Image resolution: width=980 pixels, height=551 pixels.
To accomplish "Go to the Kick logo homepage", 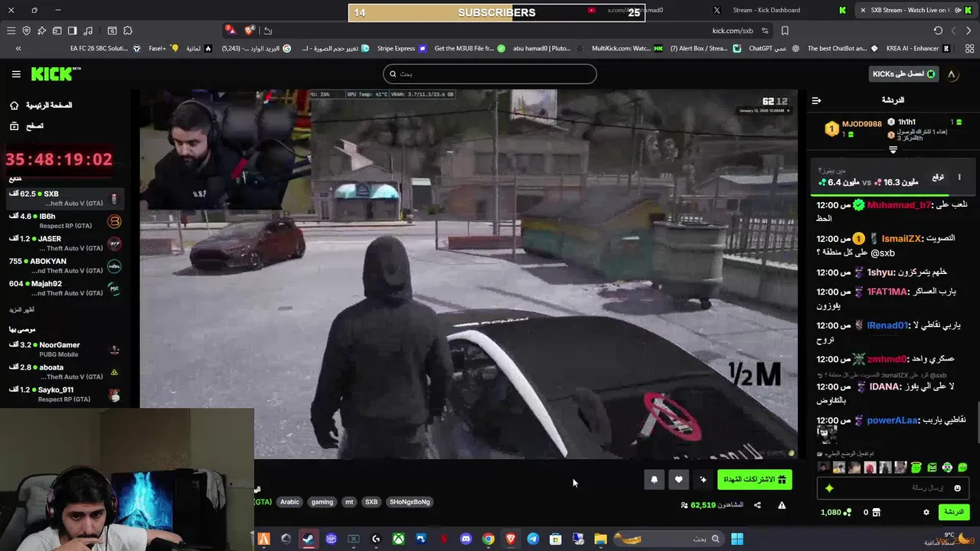I will [55, 74].
